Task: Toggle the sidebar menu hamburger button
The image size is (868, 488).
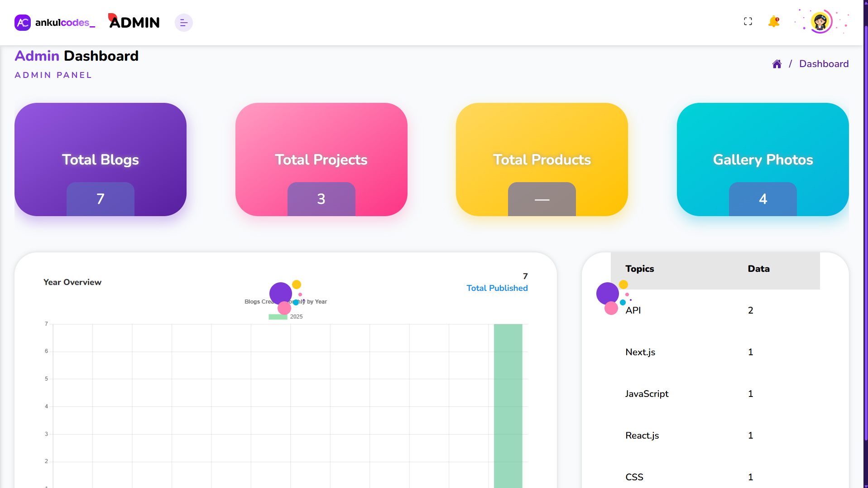Action: click(184, 23)
